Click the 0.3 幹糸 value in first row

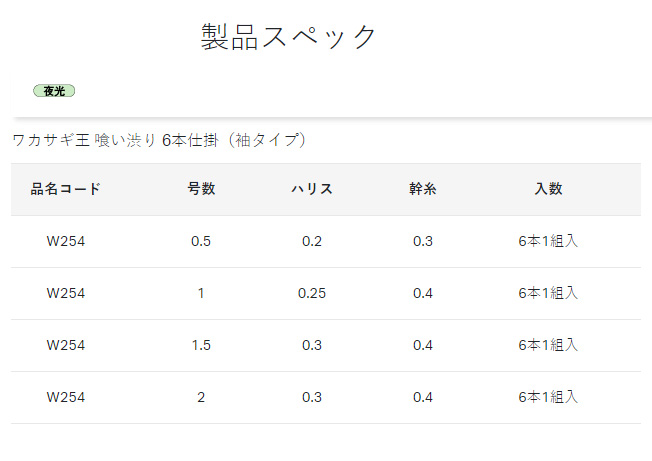(x=423, y=241)
